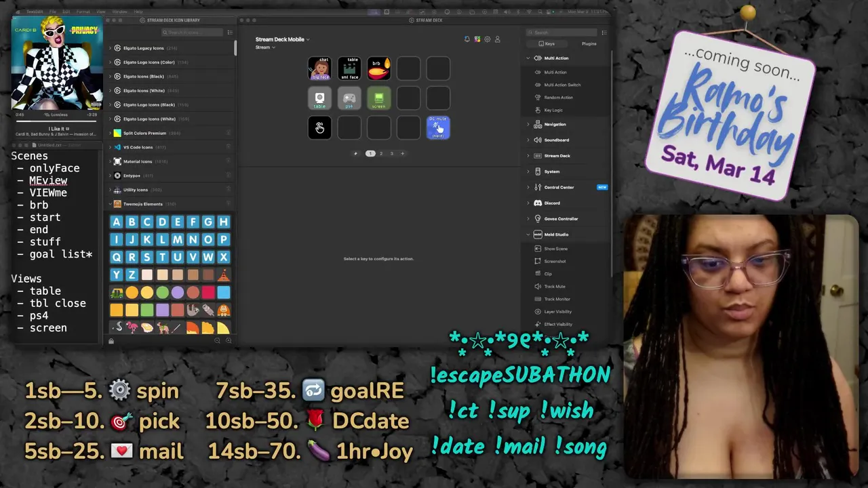The width and height of the screenshot is (868, 488).
Task: Select the 'chat big face' key
Action: pyautogui.click(x=319, y=68)
